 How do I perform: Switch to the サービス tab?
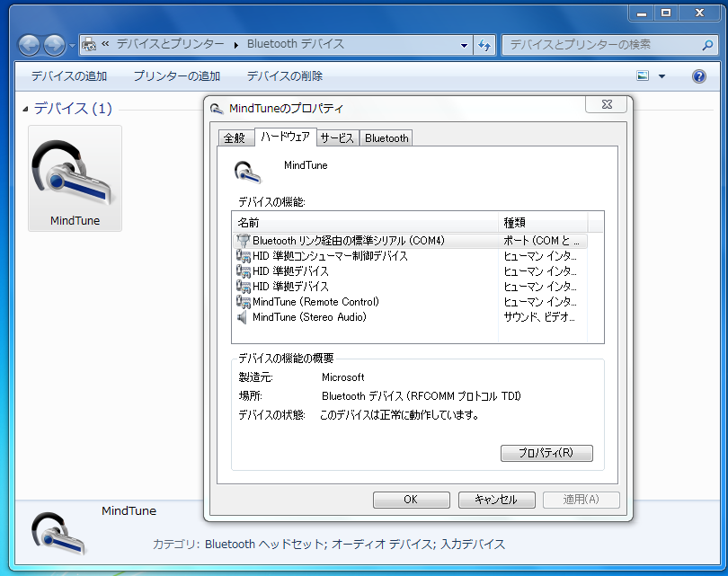(x=337, y=137)
